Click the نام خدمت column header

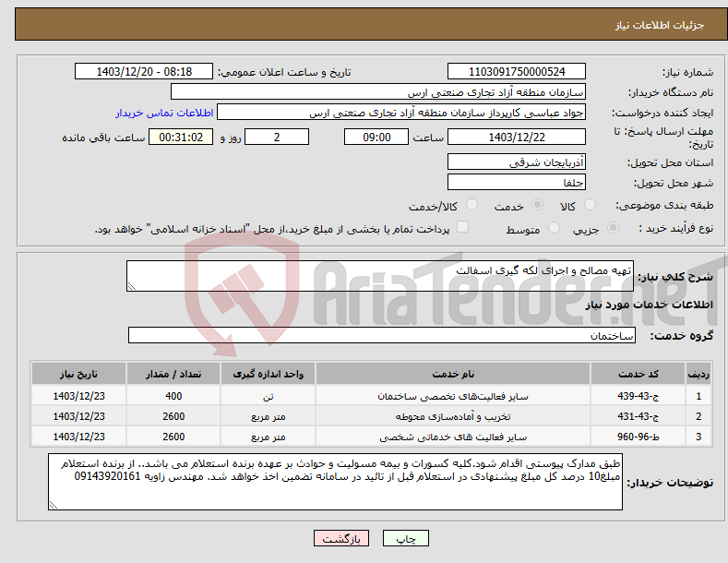(x=453, y=374)
